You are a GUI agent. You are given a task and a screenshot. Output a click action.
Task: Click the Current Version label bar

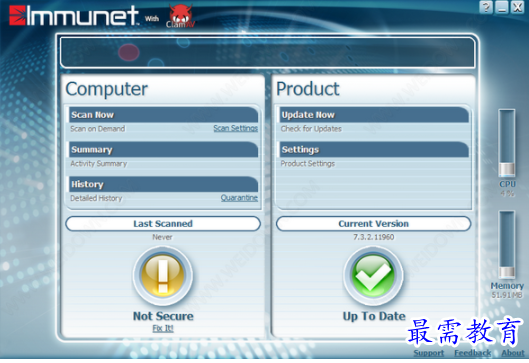(x=373, y=224)
